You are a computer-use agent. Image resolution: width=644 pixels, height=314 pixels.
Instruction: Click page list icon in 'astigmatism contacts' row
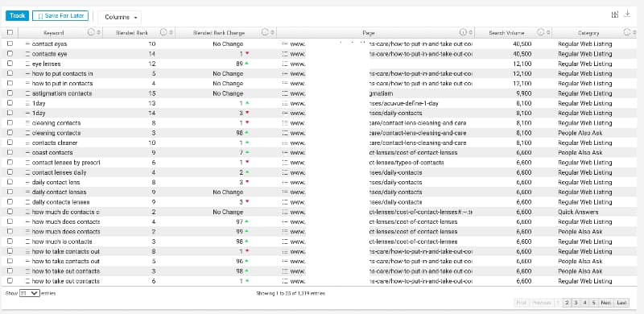coord(285,93)
